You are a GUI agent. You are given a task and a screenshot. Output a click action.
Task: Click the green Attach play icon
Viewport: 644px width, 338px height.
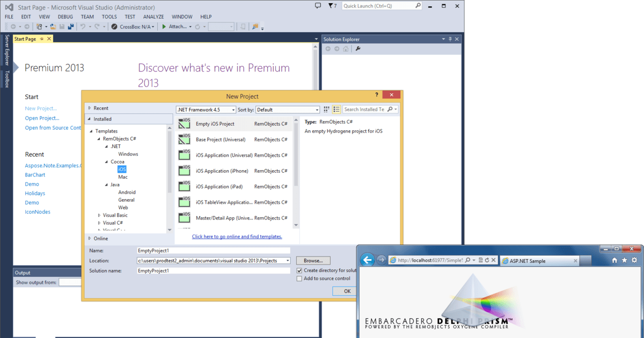click(x=164, y=26)
